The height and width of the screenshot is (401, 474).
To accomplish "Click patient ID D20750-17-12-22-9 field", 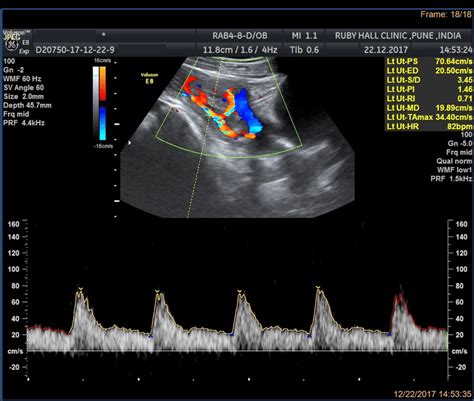I will coord(75,50).
